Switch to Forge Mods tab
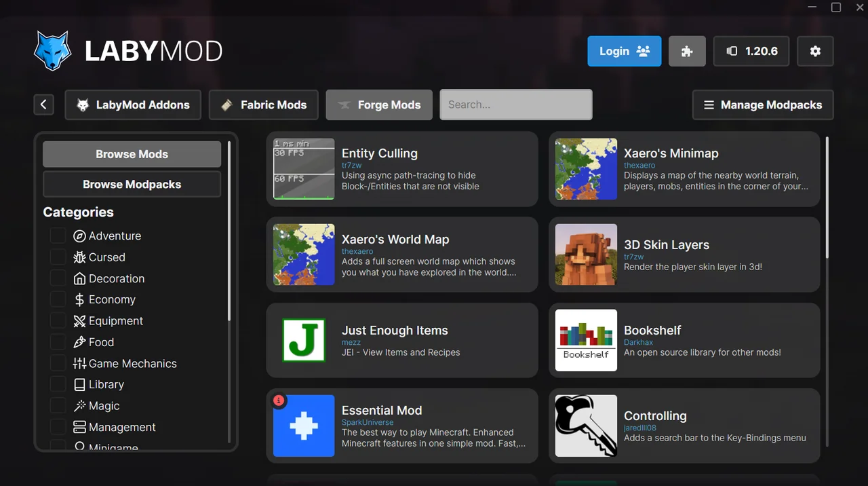Viewport: 868px width, 486px height. click(379, 105)
